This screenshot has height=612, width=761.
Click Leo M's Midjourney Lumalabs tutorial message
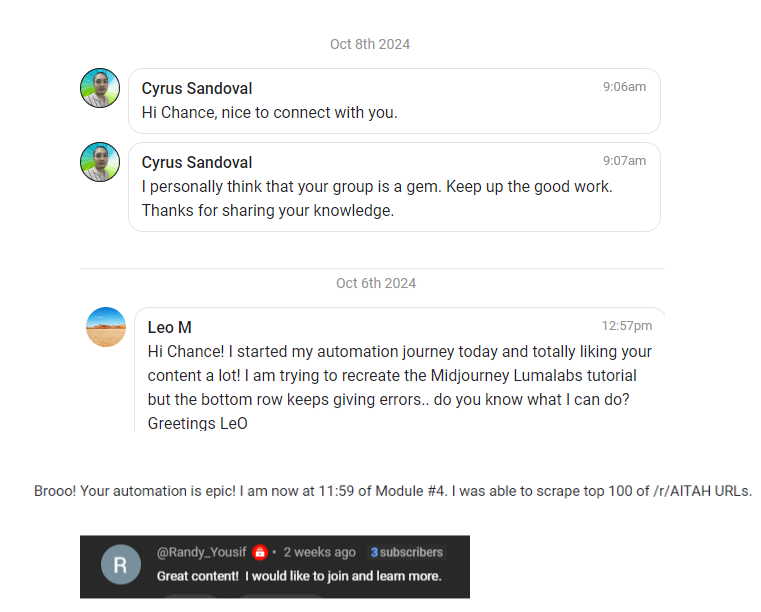pyautogui.click(x=399, y=387)
